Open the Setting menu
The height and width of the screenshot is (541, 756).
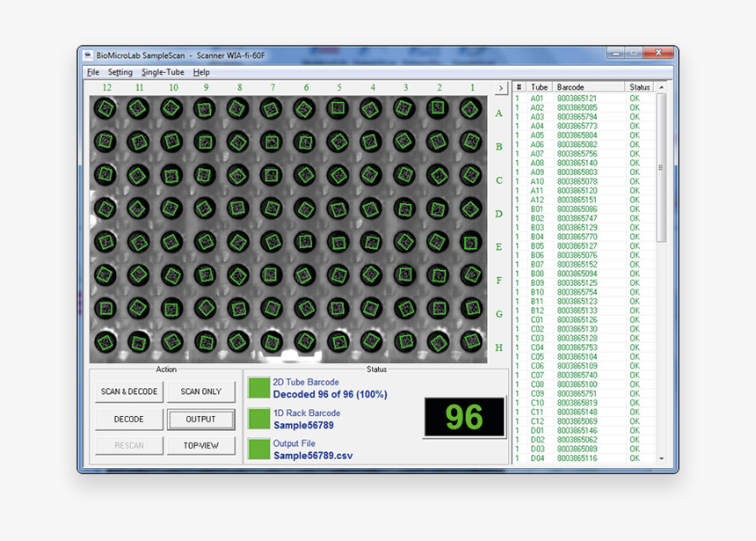pos(120,72)
